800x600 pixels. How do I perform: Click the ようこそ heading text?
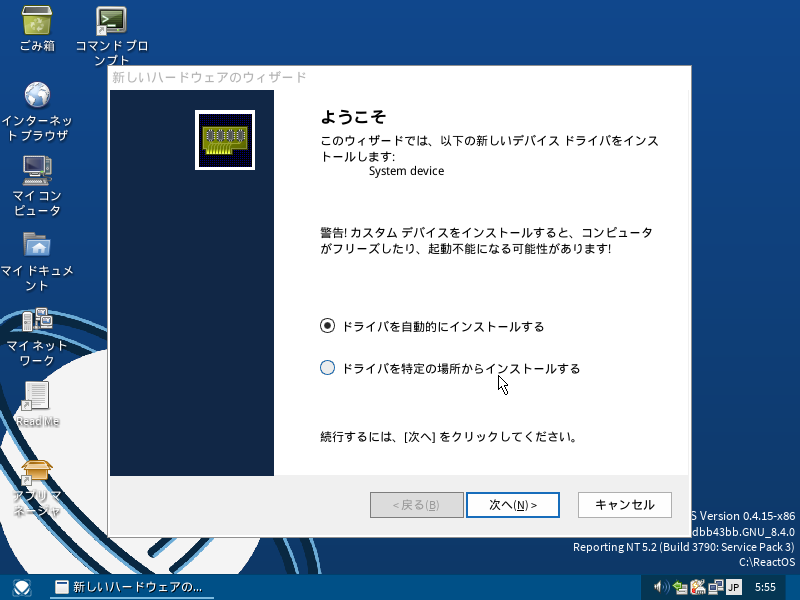tap(353, 117)
